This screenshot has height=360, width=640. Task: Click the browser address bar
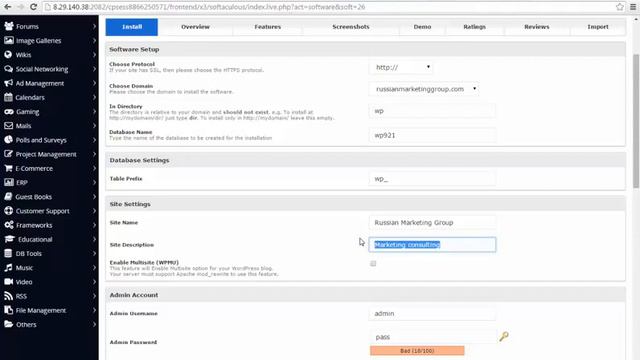[329, 7]
